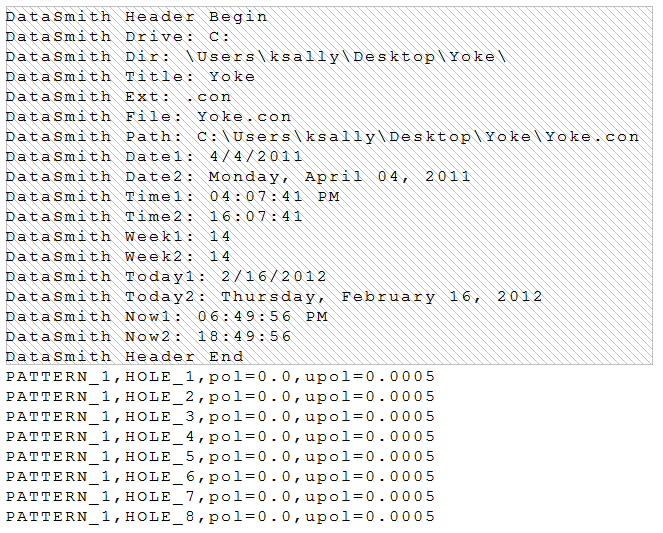Click the DataSmith Dir path line
This screenshot has height=533, width=663.
[x=257, y=56]
